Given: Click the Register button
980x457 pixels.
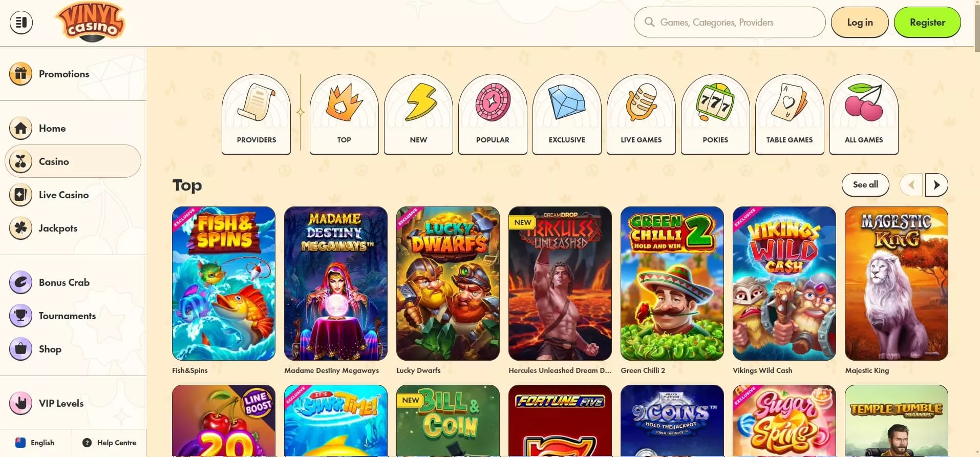Looking at the screenshot, I should click(x=927, y=22).
